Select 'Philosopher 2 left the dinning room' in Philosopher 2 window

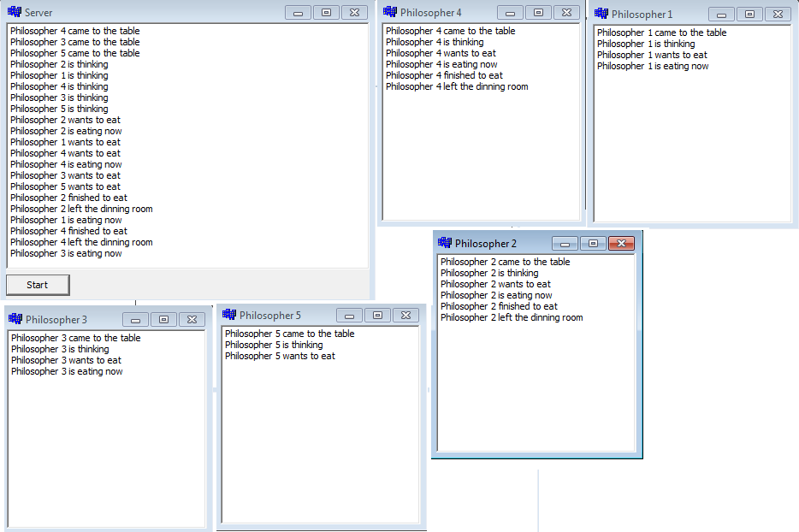pos(512,317)
